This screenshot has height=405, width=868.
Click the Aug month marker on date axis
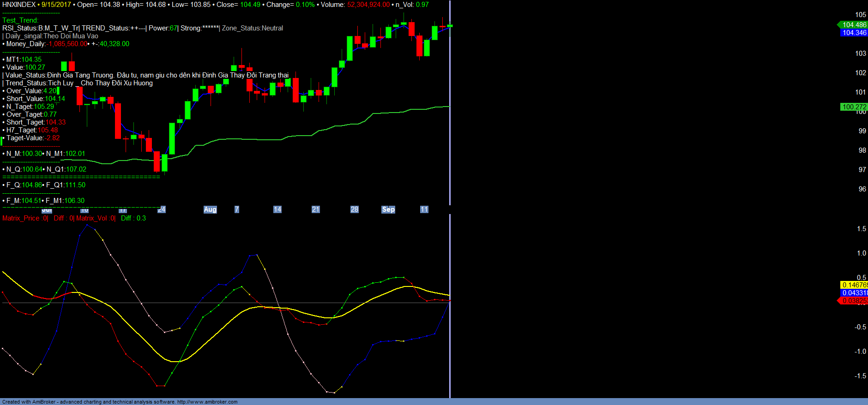pos(210,209)
